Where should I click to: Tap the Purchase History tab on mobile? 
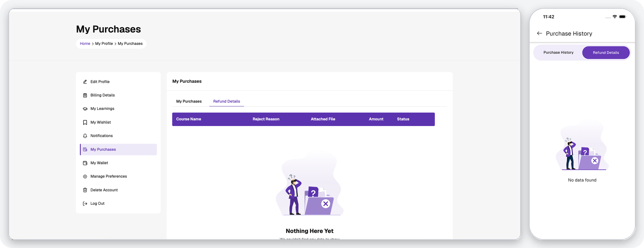[x=558, y=53]
